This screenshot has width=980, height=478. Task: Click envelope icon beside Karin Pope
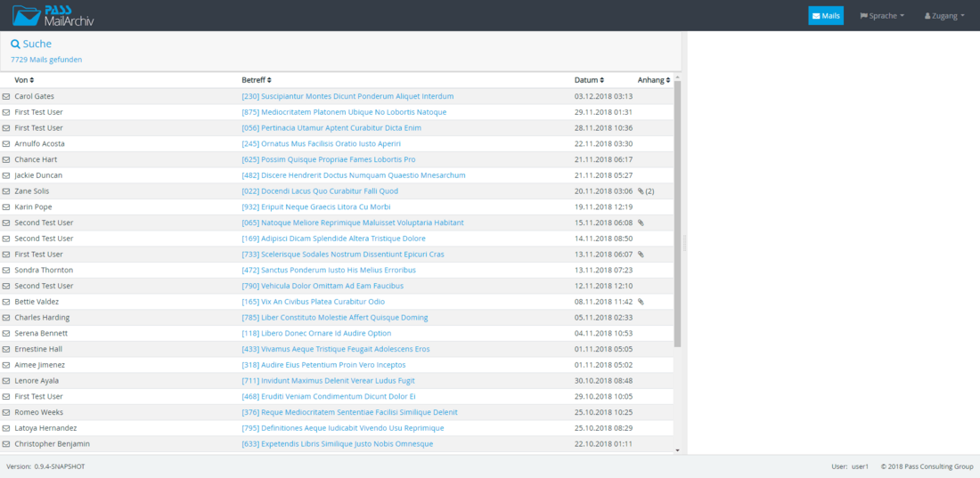coord(6,207)
